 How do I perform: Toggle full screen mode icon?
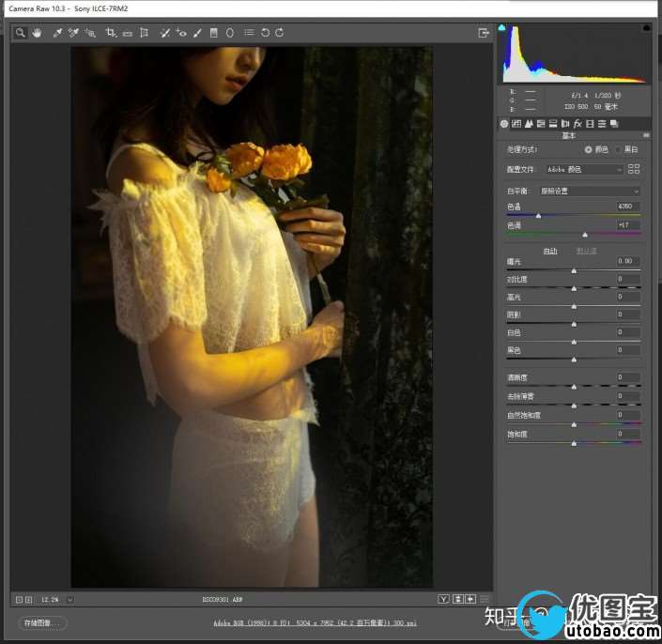pyautogui.click(x=484, y=33)
